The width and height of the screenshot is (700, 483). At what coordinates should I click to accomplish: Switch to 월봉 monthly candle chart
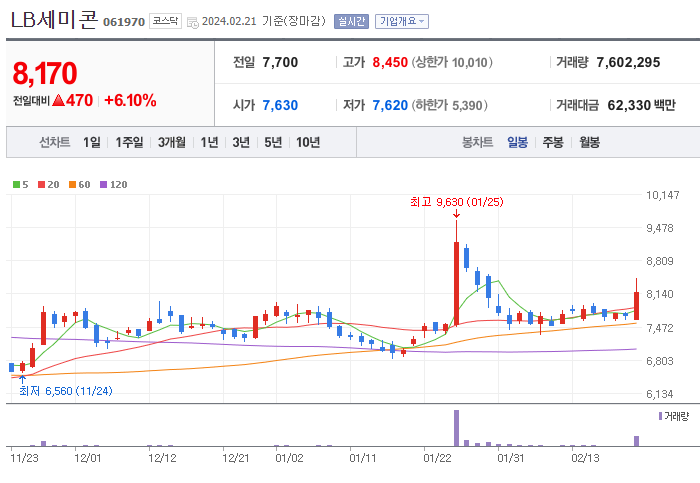coord(589,142)
